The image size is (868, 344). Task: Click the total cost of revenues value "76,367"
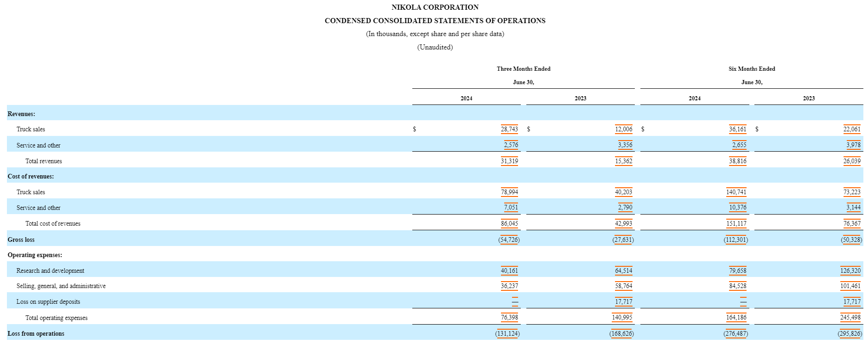(x=852, y=224)
